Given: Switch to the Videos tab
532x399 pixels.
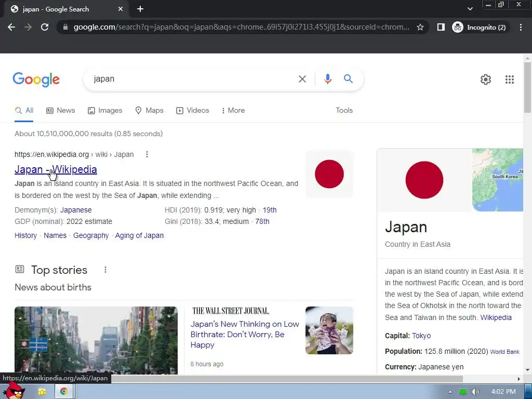Looking at the screenshot, I should 192,111.
